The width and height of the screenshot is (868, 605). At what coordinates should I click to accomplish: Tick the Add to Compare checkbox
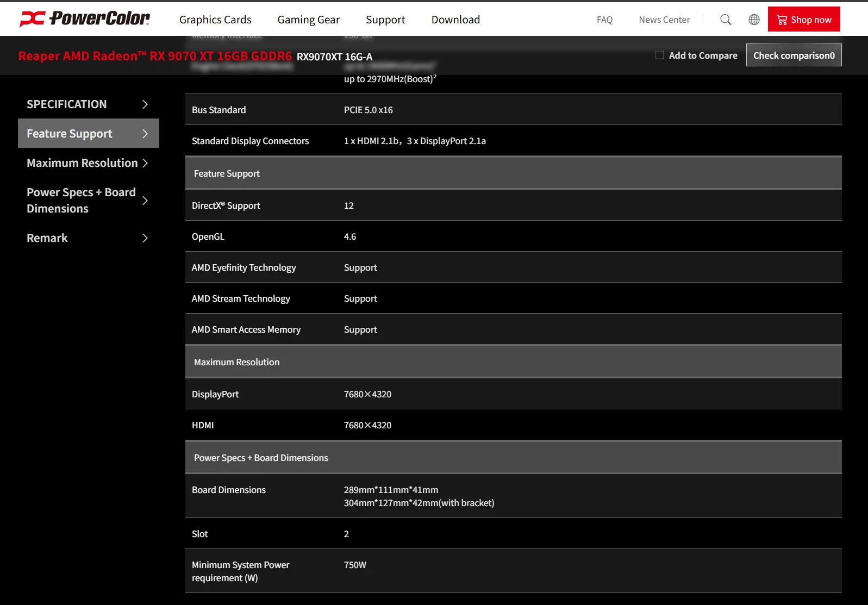pyautogui.click(x=659, y=55)
